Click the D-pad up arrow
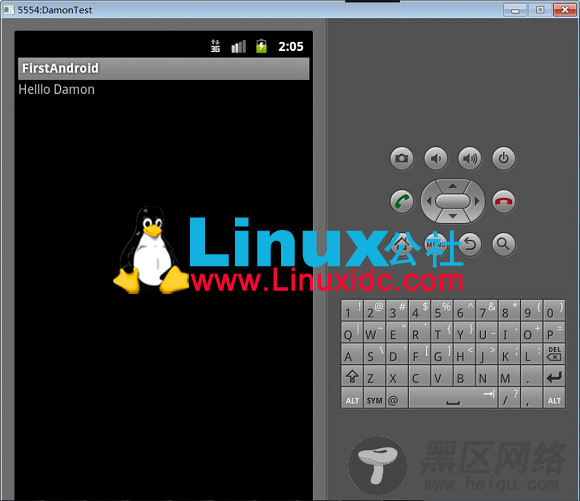 point(453,186)
